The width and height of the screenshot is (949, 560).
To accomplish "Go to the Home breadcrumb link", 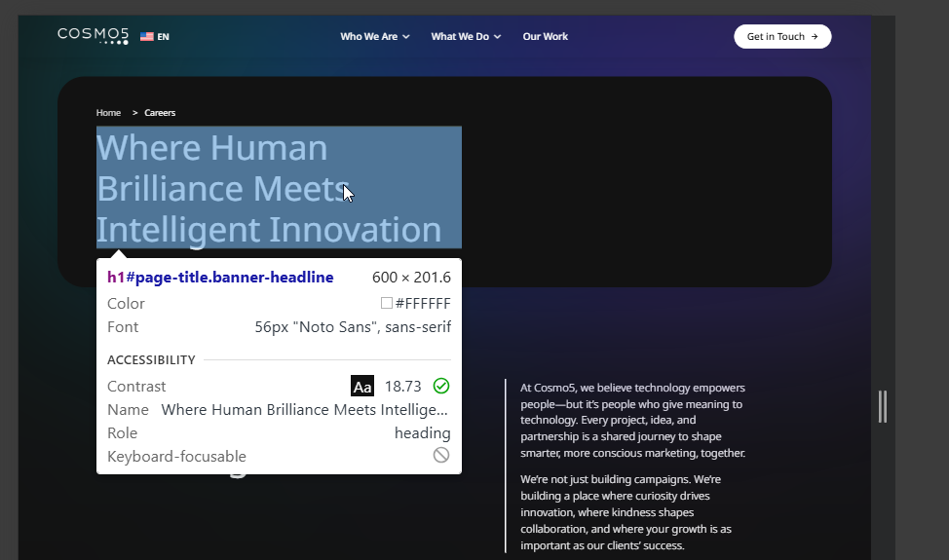I will click(108, 112).
